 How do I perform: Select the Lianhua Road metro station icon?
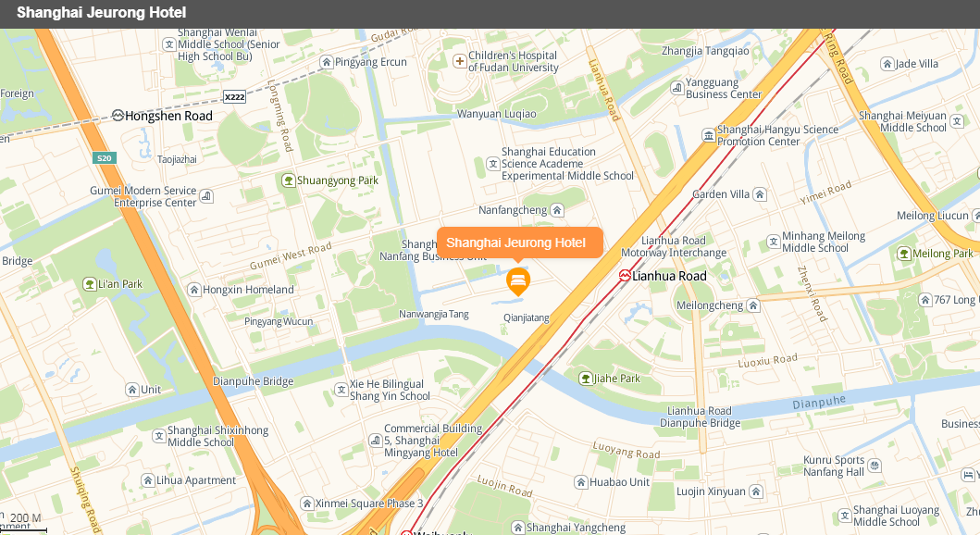pyautogui.click(x=625, y=276)
